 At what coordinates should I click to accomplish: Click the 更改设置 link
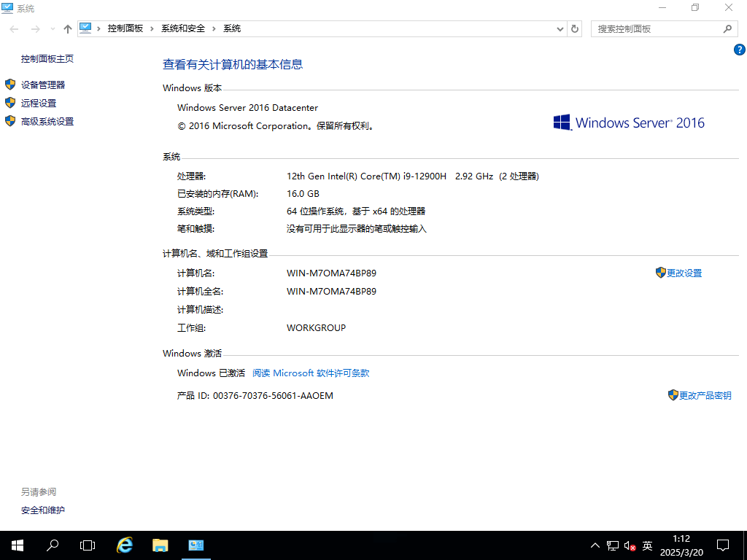684,273
